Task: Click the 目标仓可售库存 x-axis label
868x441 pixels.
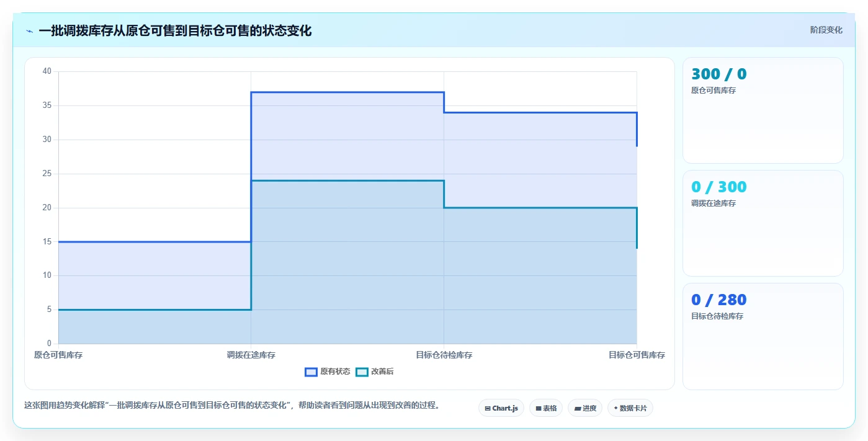Action: (637, 355)
